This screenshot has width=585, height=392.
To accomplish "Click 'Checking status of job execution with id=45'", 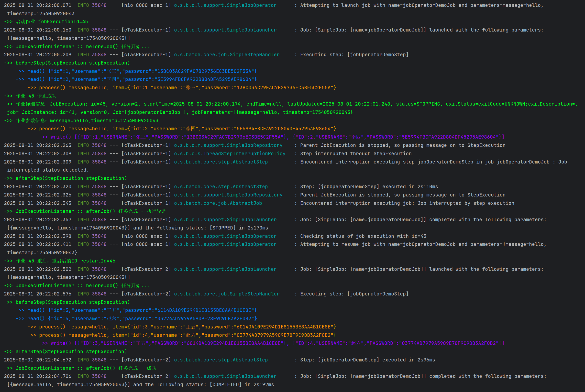I will click(x=363, y=236).
